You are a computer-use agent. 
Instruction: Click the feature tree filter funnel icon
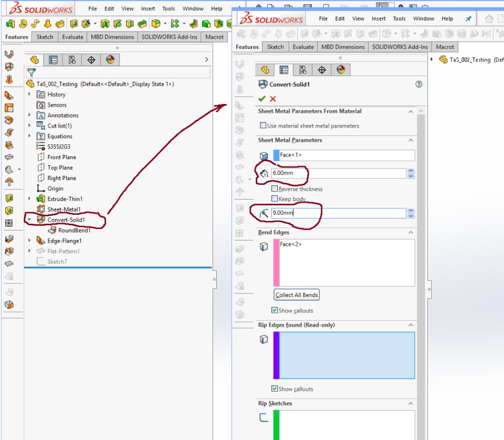[31, 72]
